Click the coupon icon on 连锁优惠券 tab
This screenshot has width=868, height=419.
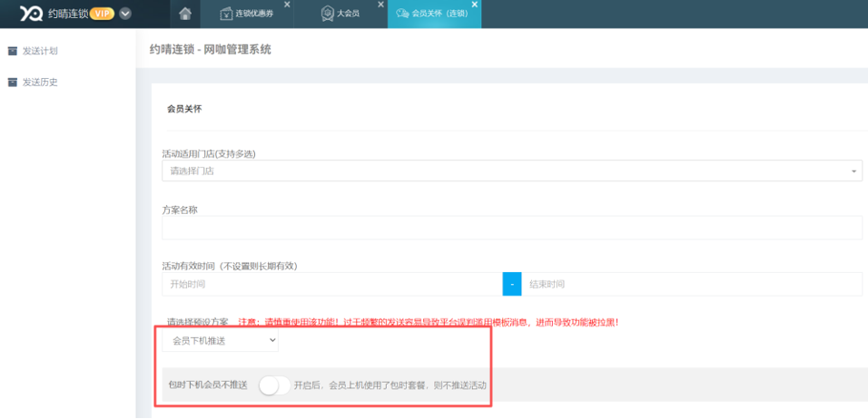coord(226,14)
